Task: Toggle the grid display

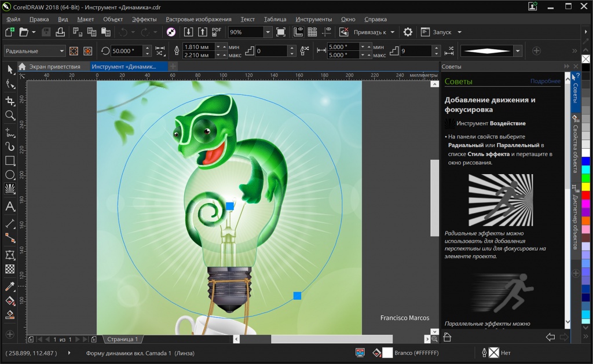Action: point(312,32)
